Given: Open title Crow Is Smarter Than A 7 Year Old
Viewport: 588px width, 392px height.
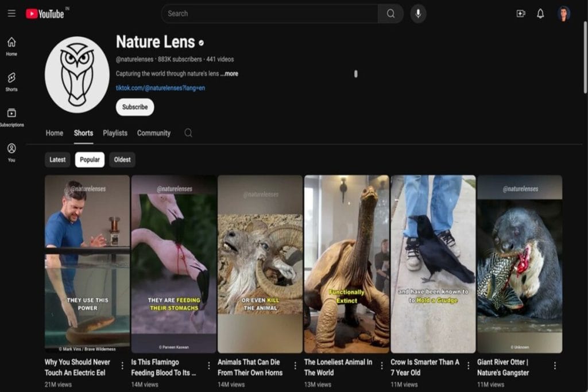Looking at the screenshot, I should [x=425, y=367].
